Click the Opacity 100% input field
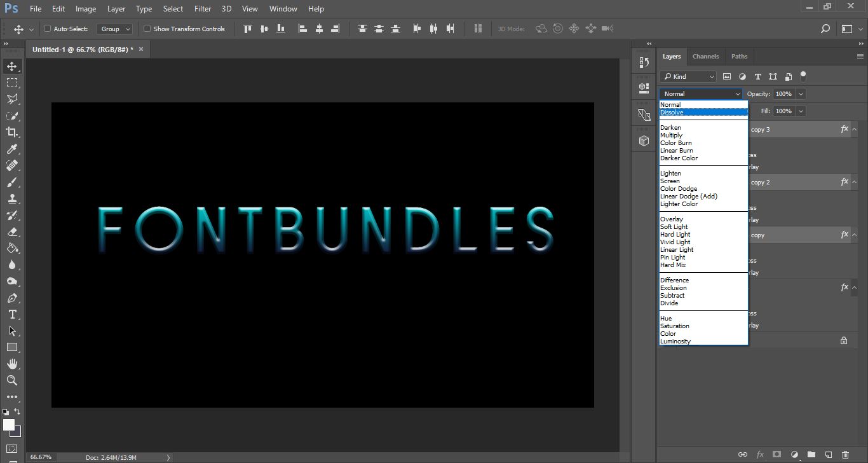868x463 pixels. pyautogui.click(x=784, y=93)
